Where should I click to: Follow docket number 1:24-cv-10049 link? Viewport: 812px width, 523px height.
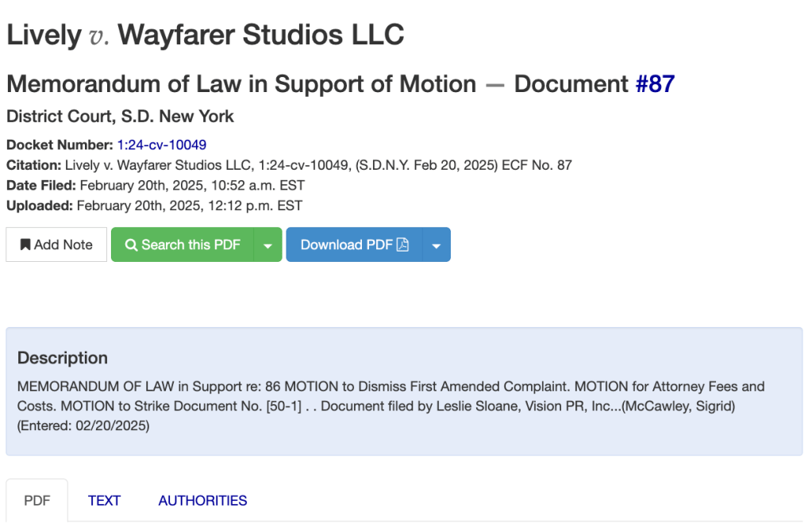pos(162,144)
